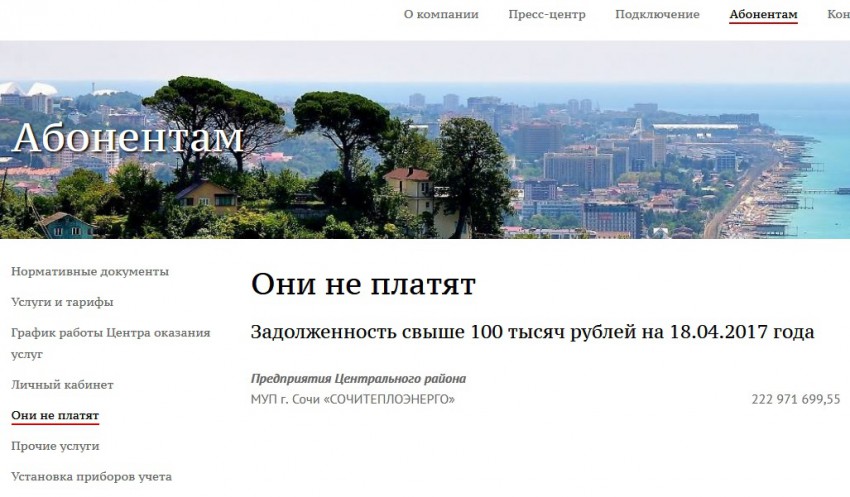The width and height of the screenshot is (850, 497).
Task: Open 'Прочие услуги' in the sidebar
Action: 55,446
